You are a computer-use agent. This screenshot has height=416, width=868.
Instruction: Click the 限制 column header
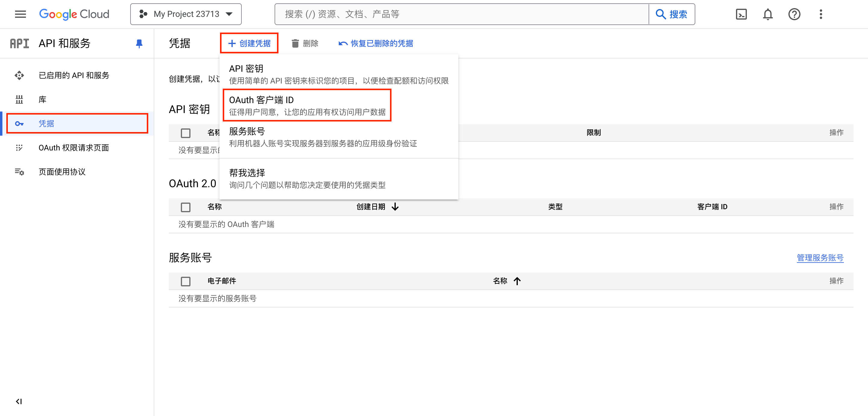(x=593, y=132)
